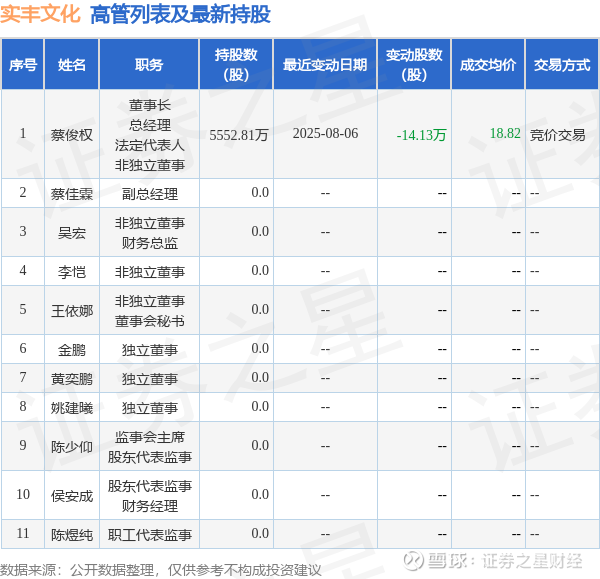Click the serial number 10
Image resolution: width=600 pixels, height=579 pixels.
(23, 494)
